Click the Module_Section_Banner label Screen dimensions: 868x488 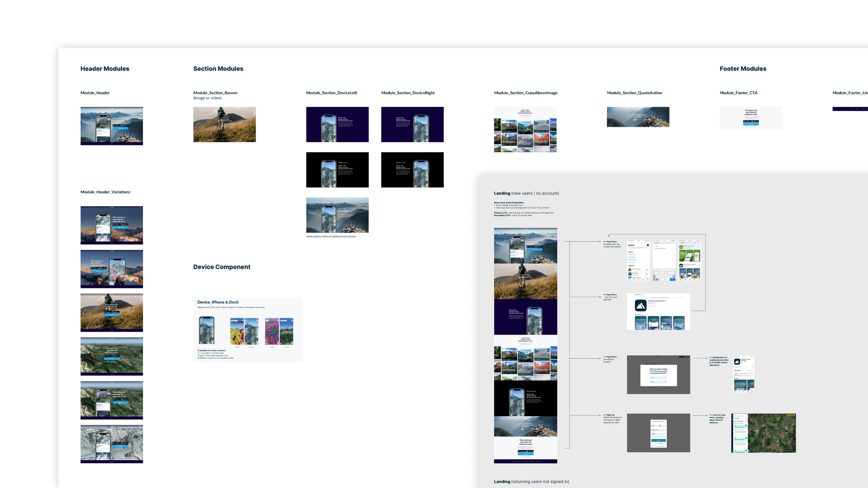pos(215,93)
